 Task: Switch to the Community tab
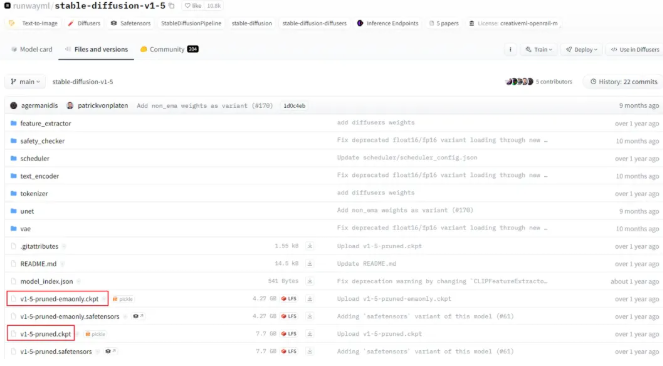click(x=169, y=49)
